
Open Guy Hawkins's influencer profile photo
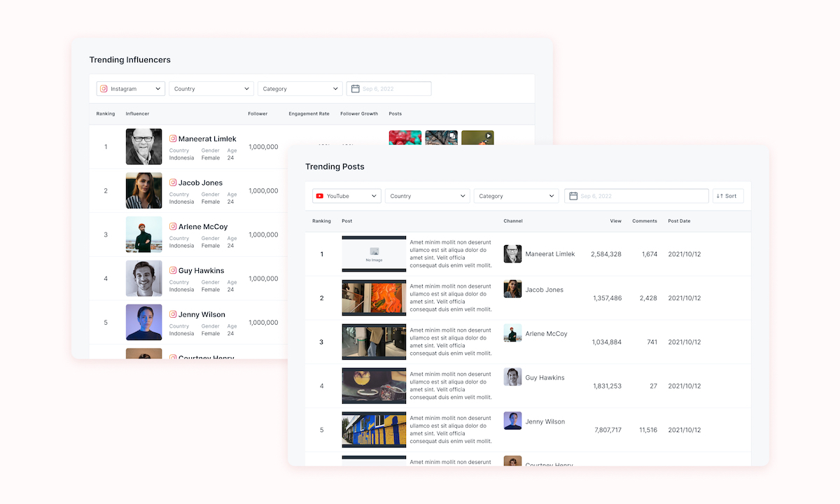pyautogui.click(x=144, y=279)
